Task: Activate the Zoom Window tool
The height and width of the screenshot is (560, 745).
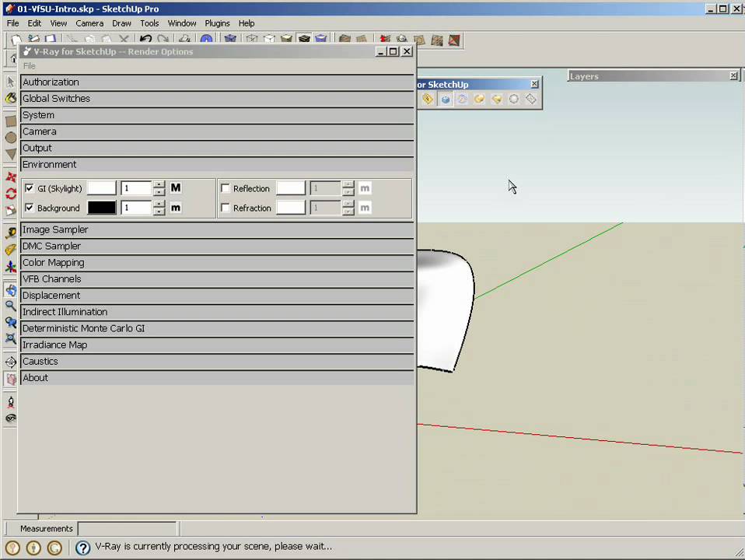Action: (10, 322)
